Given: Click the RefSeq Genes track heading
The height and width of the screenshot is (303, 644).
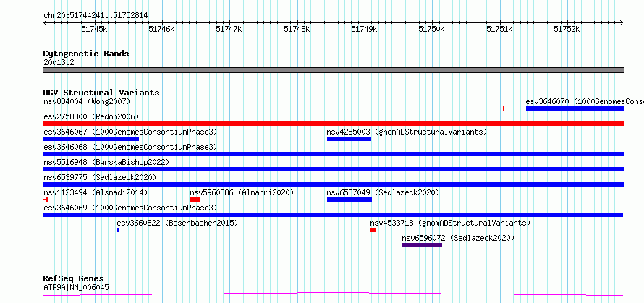Looking at the screenshot, I should click(x=74, y=279).
